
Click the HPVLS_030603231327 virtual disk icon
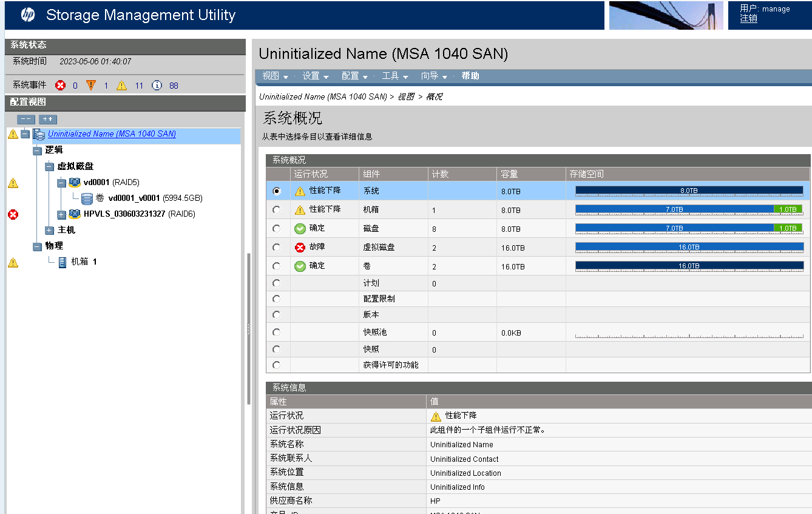pos(75,214)
